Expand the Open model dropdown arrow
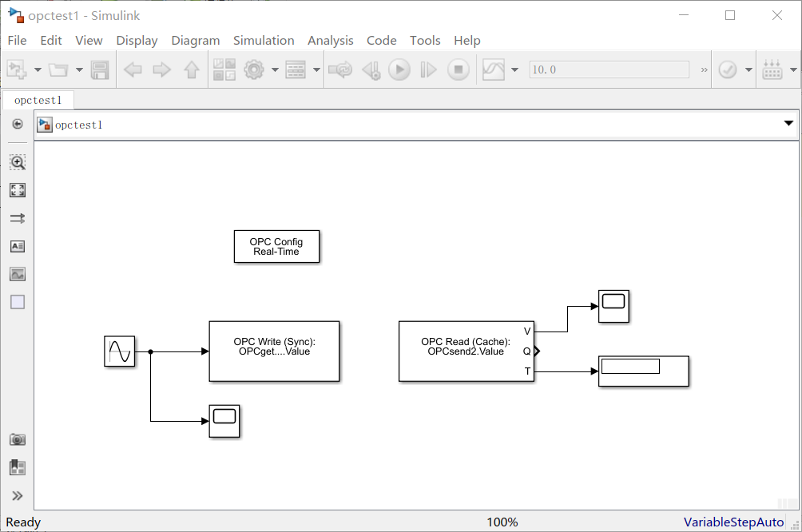 [x=79, y=69]
